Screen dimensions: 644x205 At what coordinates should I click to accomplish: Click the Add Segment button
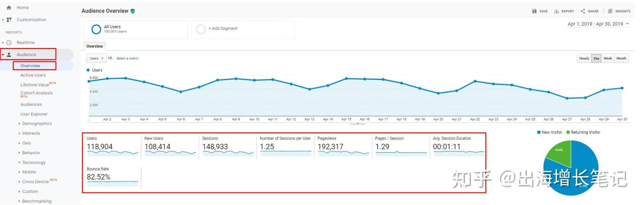[223, 29]
